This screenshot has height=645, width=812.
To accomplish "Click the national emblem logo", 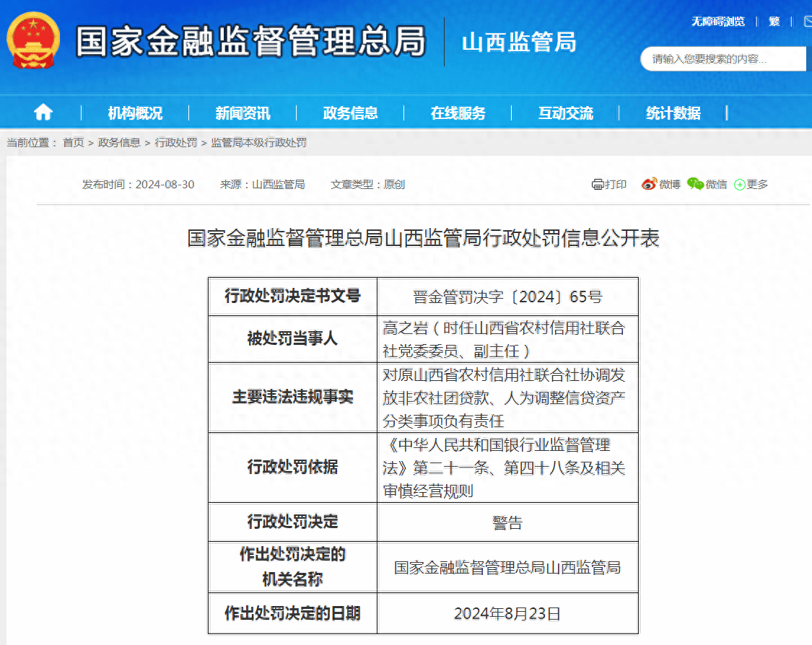I will point(33,40).
